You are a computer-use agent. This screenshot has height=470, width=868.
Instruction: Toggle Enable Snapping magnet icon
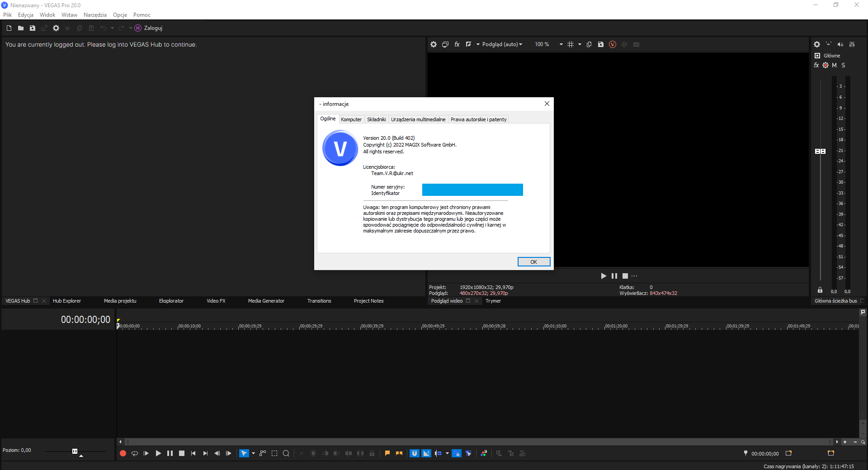[x=415, y=453]
